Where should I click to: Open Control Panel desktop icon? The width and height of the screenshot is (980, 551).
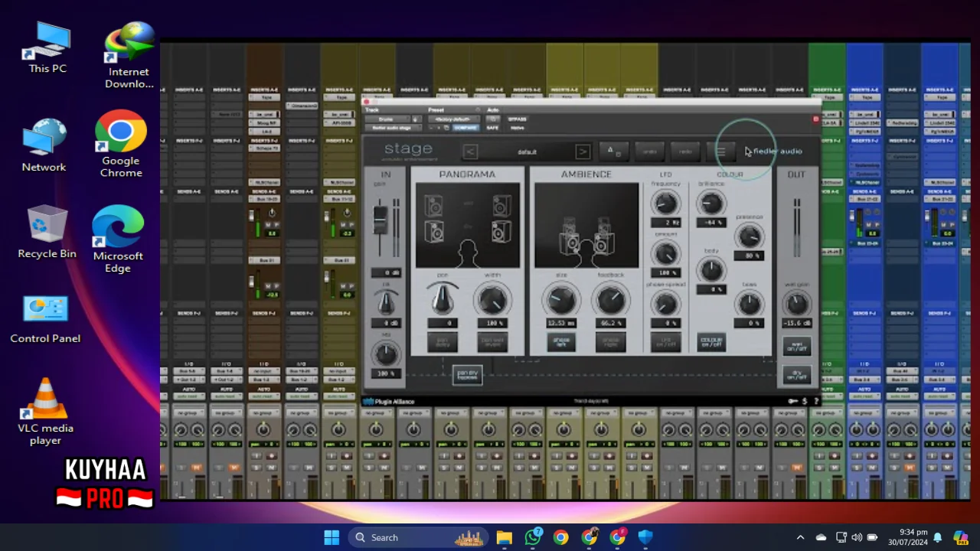(45, 320)
